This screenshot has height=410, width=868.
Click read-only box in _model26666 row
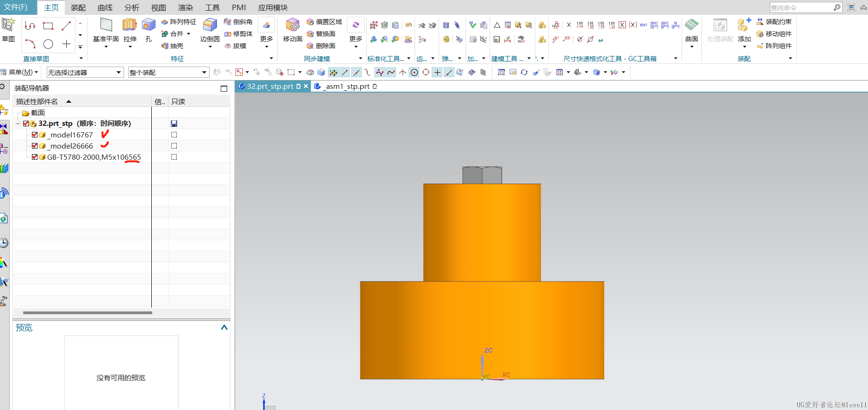(x=174, y=146)
